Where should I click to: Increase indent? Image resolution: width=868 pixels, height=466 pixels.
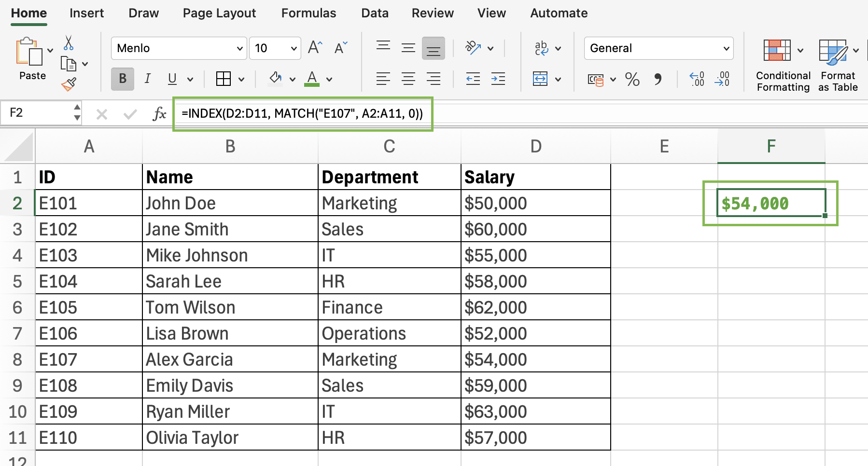point(498,79)
